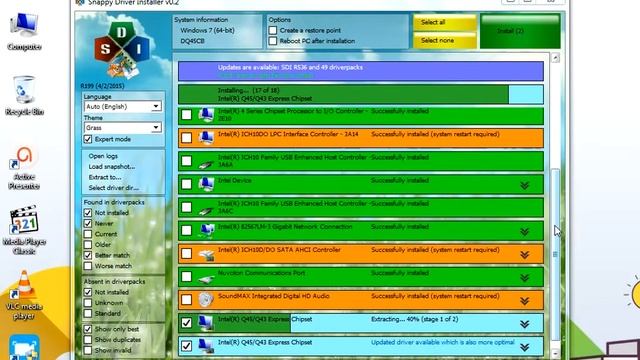
Task: Click USB icon for Host Controller 3A6A row
Action: point(206,164)
